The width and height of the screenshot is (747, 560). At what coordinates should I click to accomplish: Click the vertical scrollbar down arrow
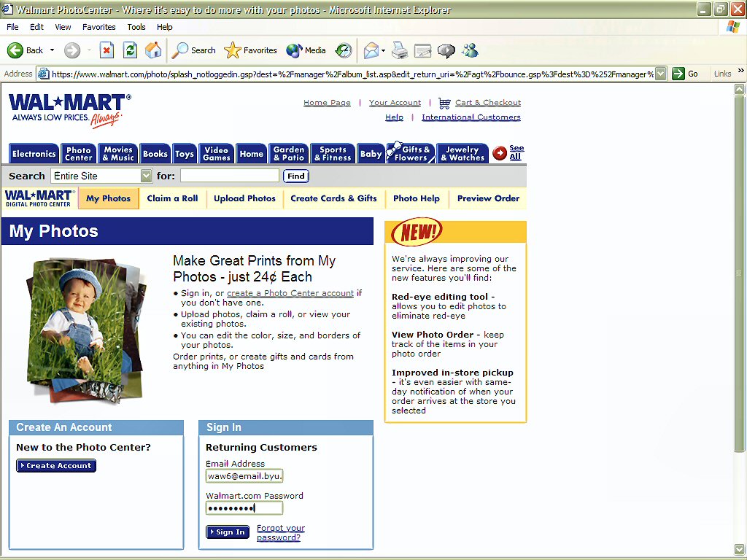coord(740,549)
